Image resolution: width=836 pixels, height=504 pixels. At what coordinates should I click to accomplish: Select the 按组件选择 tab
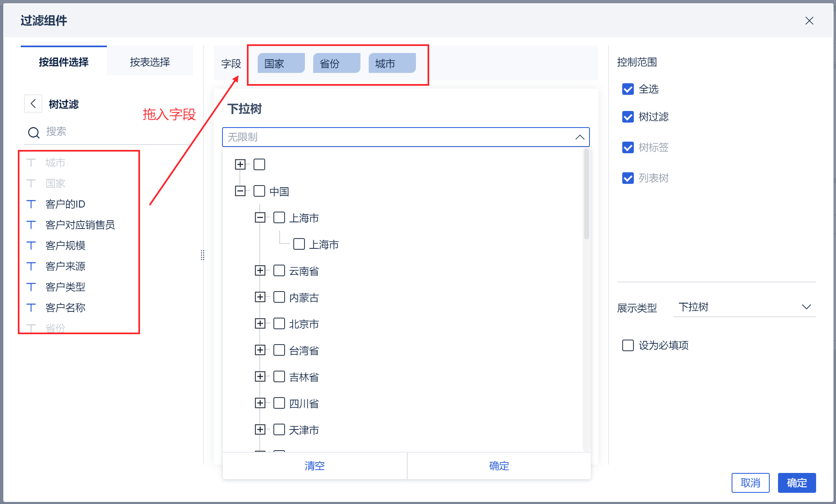(x=64, y=62)
